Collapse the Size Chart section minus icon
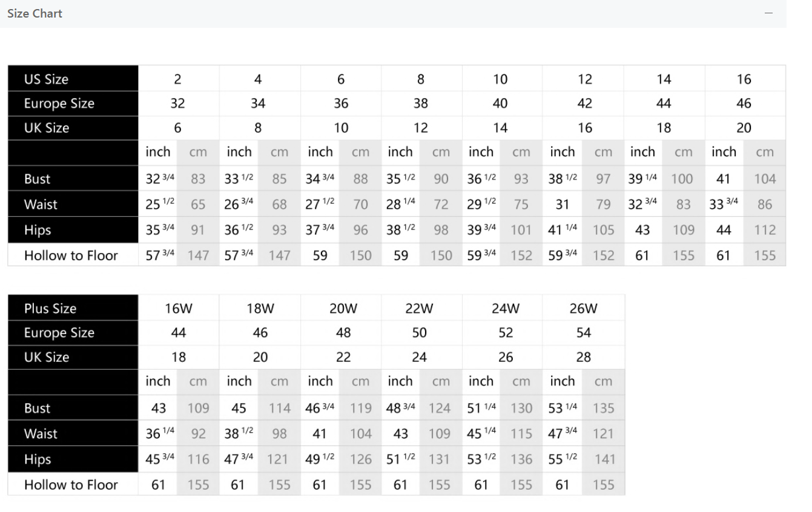This screenshot has height=512, width=812. (769, 13)
